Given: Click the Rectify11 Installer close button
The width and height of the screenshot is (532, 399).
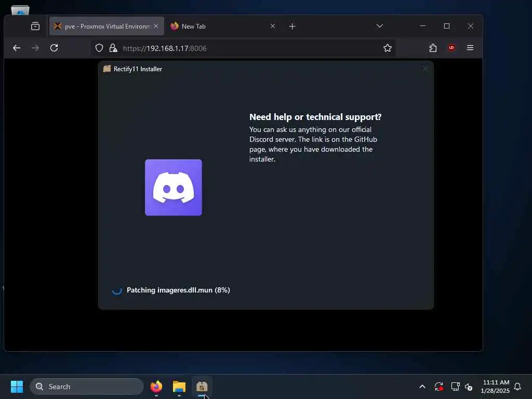Looking at the screenshot, I should (425, 69).
